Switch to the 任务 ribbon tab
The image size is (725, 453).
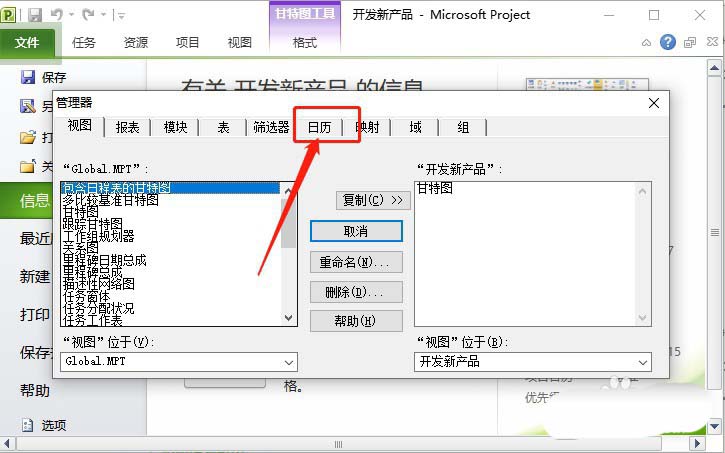pyautogui.click(x=84, y=43)
